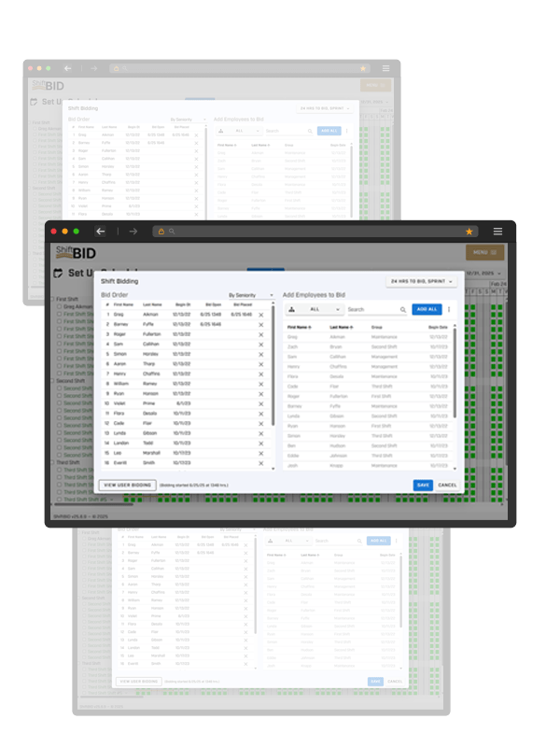This screenshot has width=560, height=747.
Task: Open the browser hamburger menu in front window
Action: pos(497,232)
